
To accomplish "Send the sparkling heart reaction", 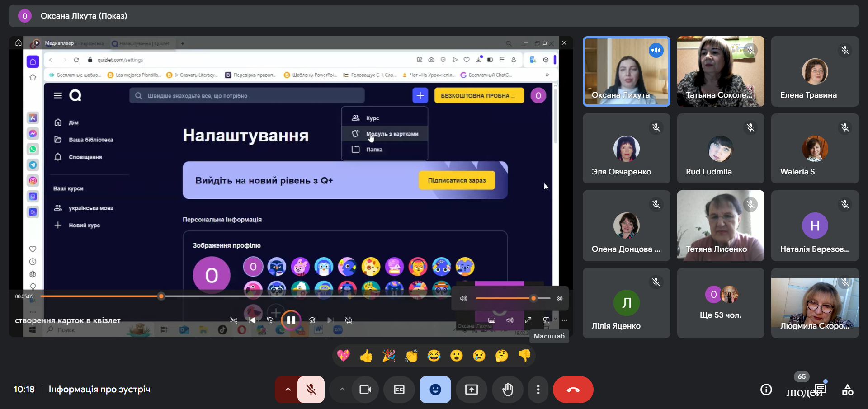I will click(x=344, y=356).
